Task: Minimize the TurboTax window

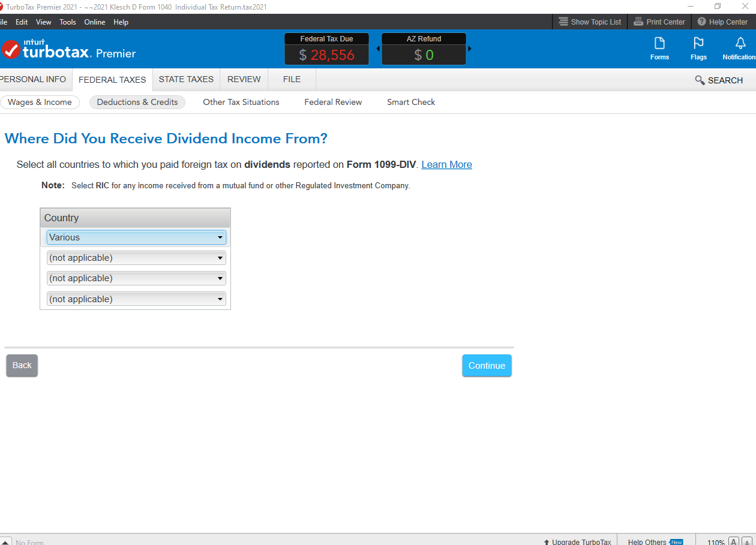Action: (690, 7)
